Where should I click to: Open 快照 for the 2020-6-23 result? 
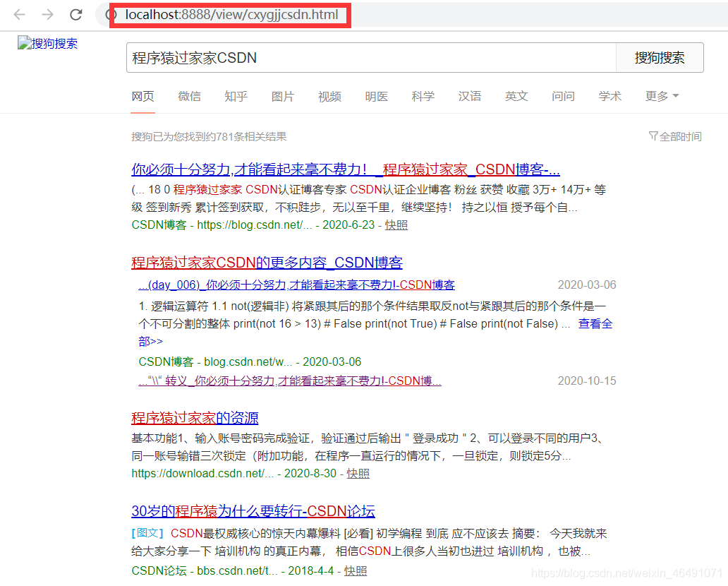(396, 225)
